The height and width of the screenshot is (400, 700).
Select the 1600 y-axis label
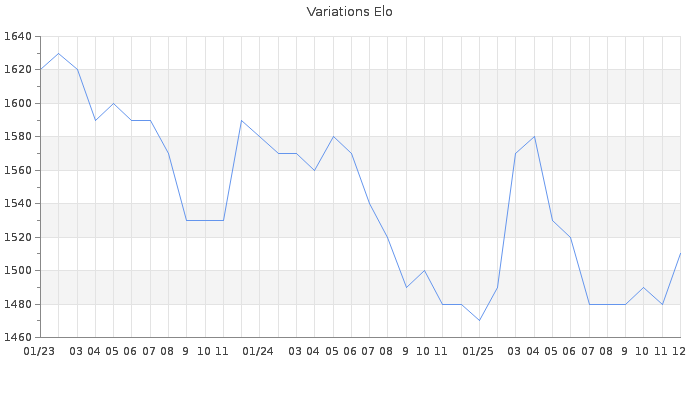pos(17,104)
